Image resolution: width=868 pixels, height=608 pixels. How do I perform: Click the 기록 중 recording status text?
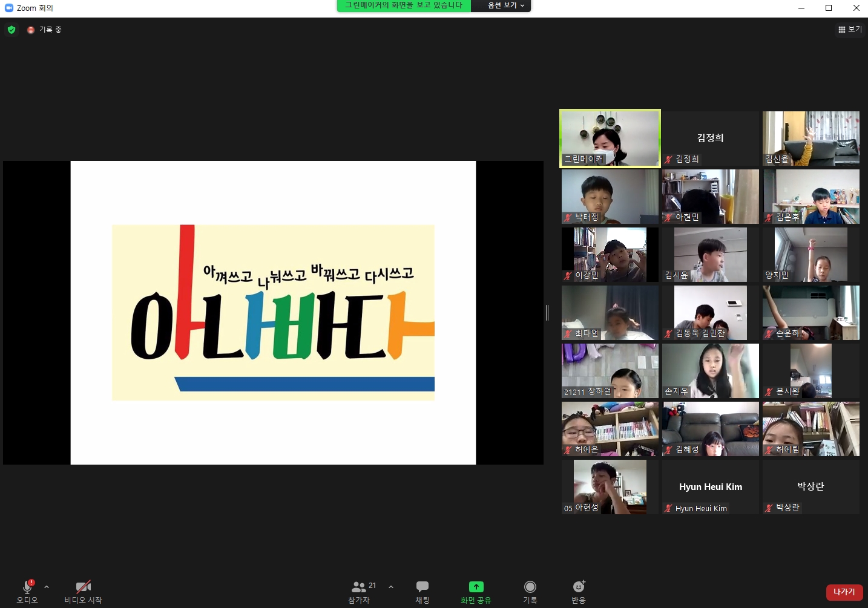coord(50,30)
